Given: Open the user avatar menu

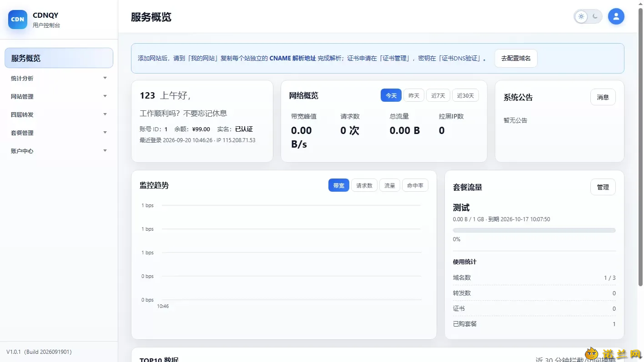Looking at the screenshot, I should point(616,16).
